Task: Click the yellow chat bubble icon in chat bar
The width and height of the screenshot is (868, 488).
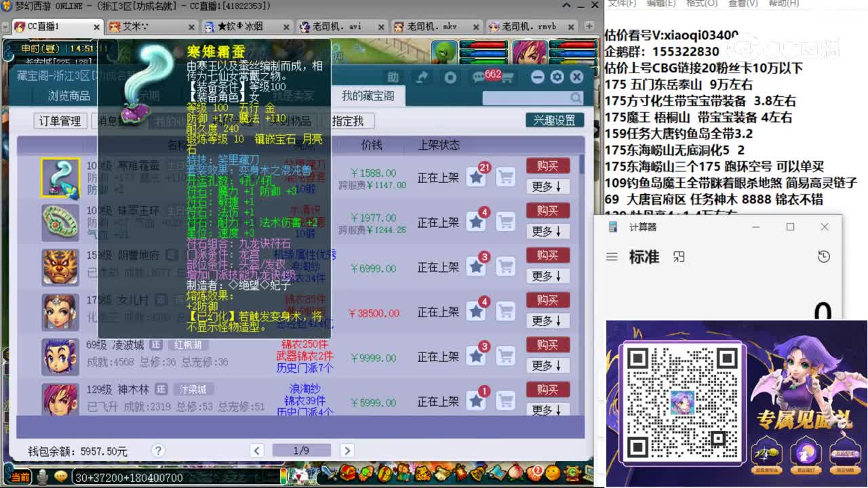Action: click(x=61, y=476)
